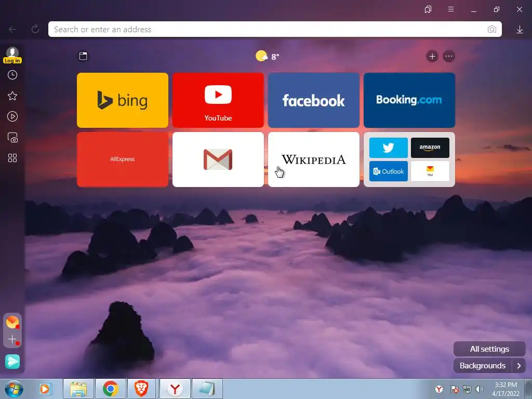Image resolution: width=532 pixels, height=399 pixels.
Task: Click the Yandex icon in system tray
Action: point(439,389)
